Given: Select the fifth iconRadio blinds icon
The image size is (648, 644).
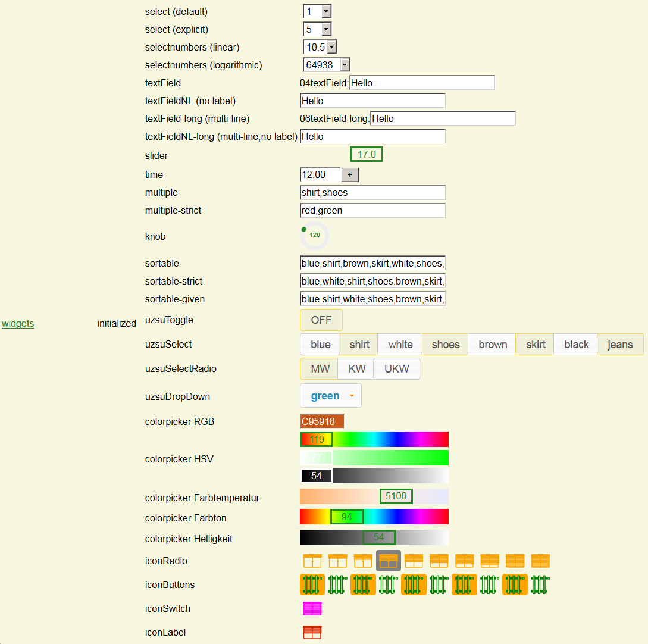Looking at the screenshot, I should tap(414, 561).
